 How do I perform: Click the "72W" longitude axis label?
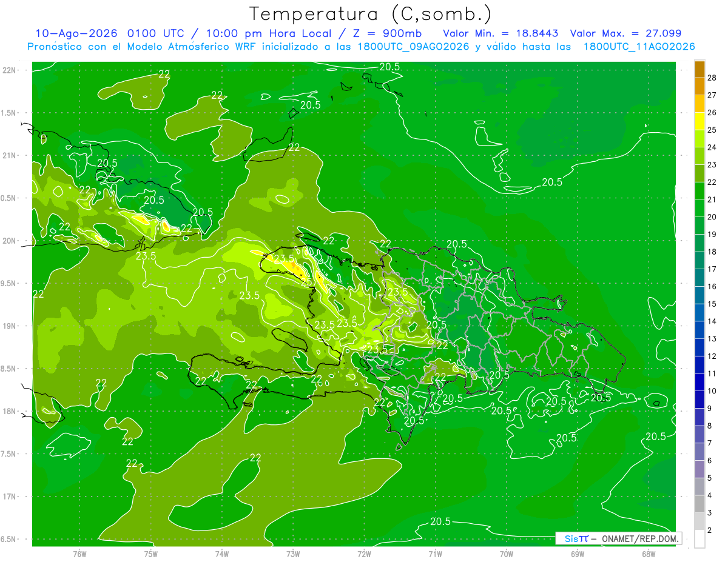point(365,554)
